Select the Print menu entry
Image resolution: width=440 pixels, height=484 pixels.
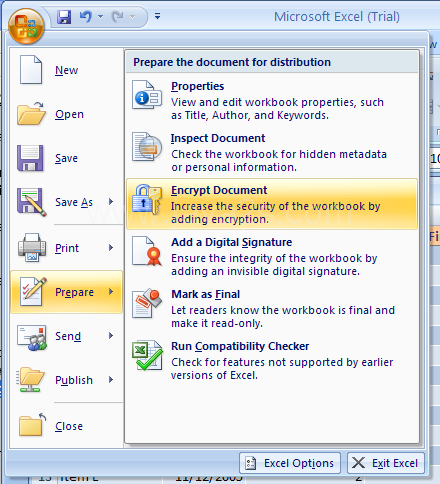(66, 248)
